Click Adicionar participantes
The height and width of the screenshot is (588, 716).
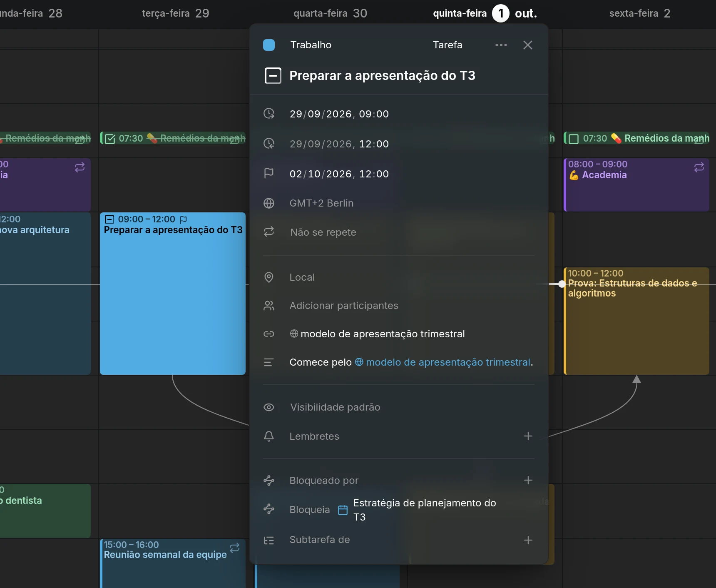pyautogui.click(x=344, y=306)
